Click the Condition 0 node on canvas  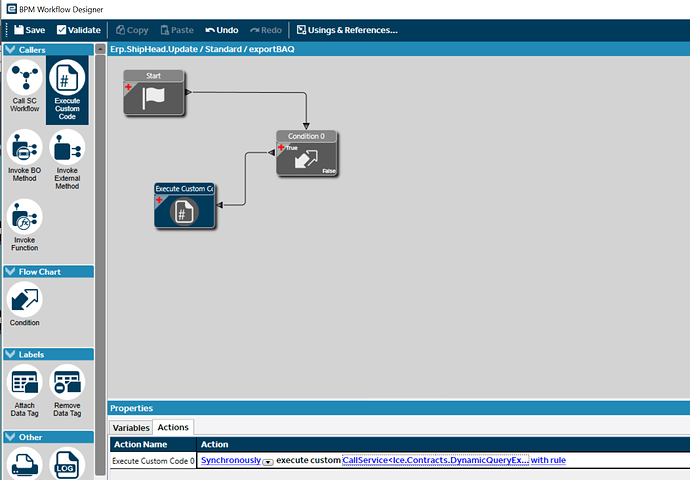click(x=306, y=153)
